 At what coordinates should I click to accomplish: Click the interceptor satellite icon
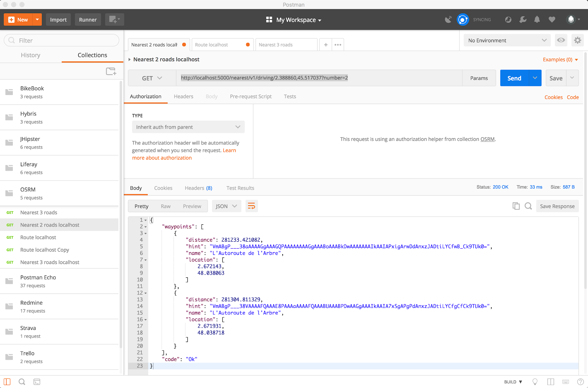click(448, 20)
